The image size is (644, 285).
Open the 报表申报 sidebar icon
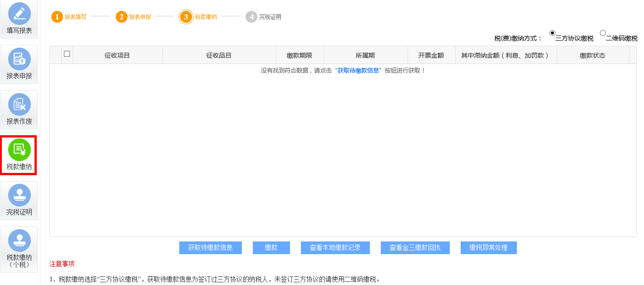click(19, 64)
